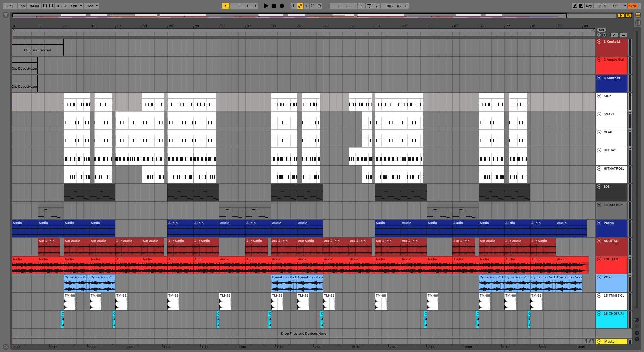Toggle the Computer MIDI Keyboard icon
This screenshot has width=644, height=352.
point(581,6)
